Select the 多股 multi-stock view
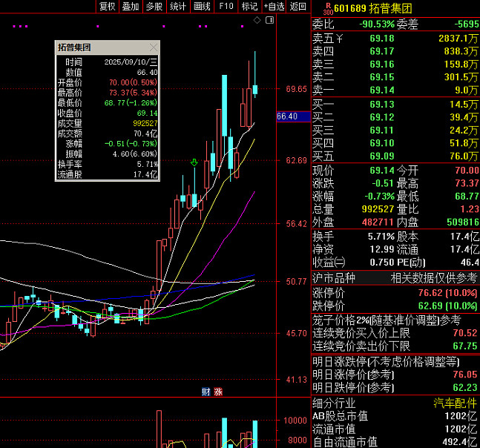 tap(154, 7)
